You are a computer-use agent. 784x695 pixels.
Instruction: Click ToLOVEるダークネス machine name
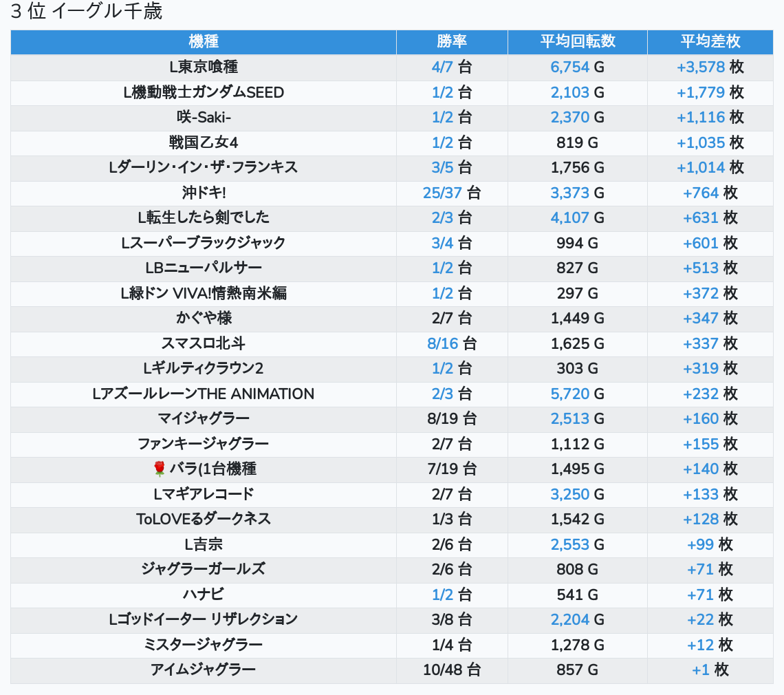tap(204, 520)
